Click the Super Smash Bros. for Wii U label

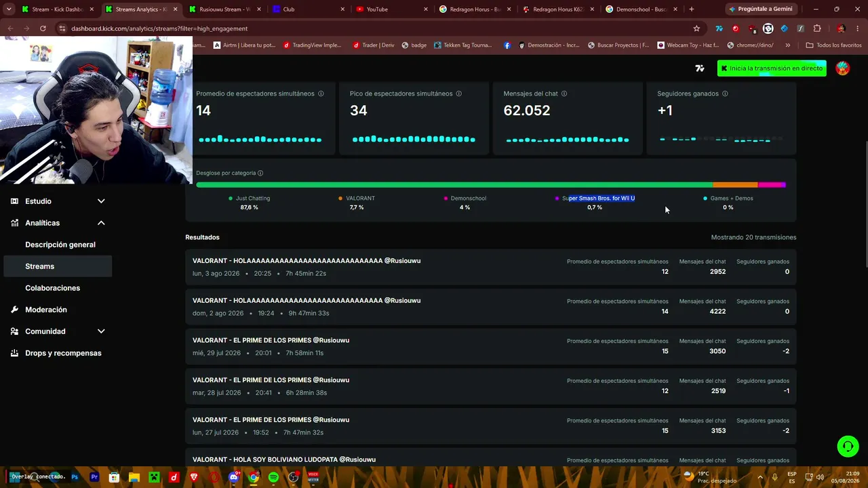(598, 199)
